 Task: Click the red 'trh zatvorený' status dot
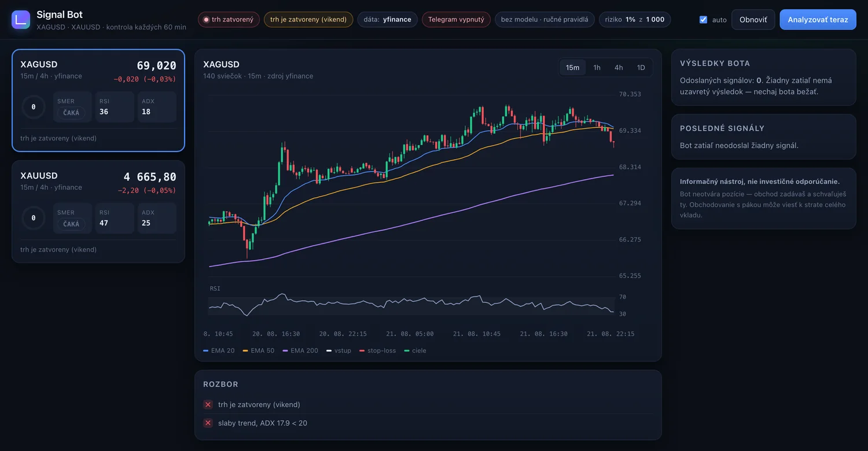[206, 20]
